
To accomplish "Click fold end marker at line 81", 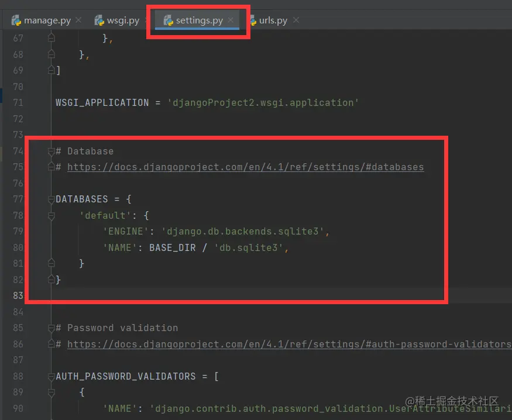I will [x=51, y=263].
